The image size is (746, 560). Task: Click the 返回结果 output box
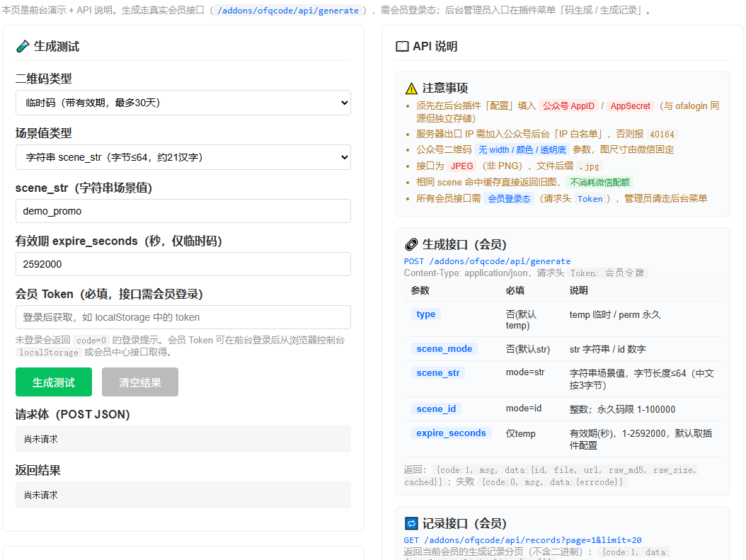pyautogui.click(x=183, y=495)
